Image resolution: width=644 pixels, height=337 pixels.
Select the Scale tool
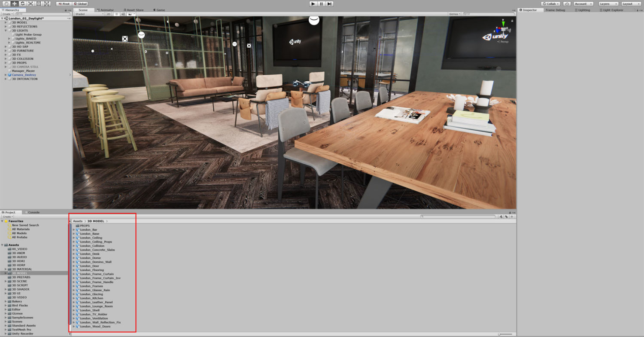pyautogui.click(x=30, y=3)
